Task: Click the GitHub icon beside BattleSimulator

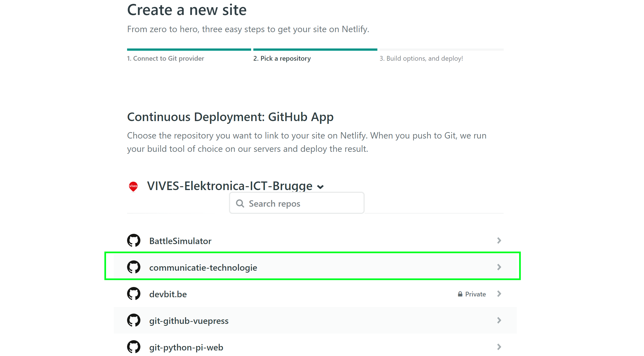Action: pos(134,240)
